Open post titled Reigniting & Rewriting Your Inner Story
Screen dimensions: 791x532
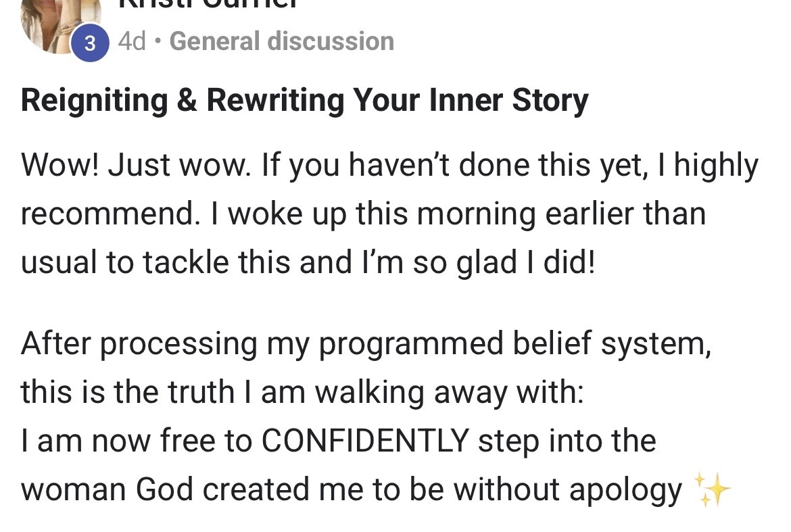pos(304,100)
